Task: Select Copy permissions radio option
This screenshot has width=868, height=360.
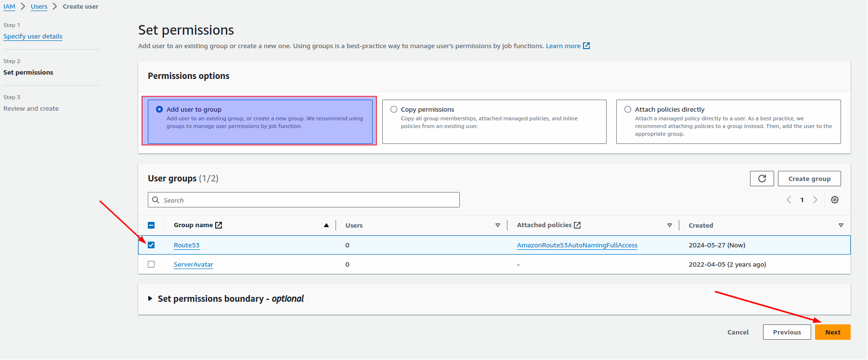Action: point(394,109)
